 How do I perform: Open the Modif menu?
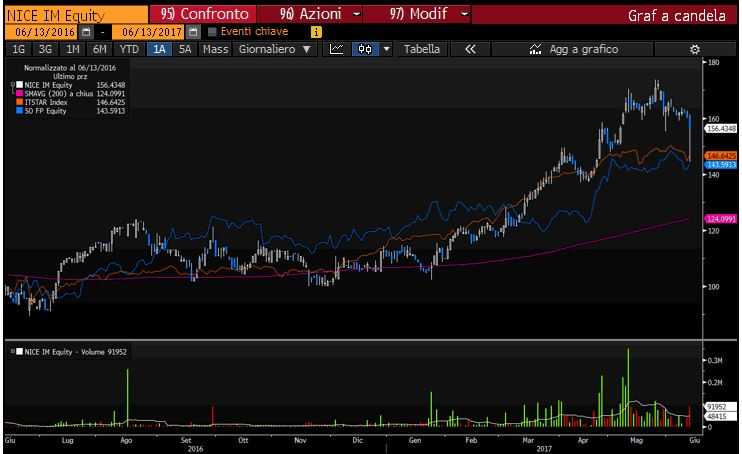click(x=429, y=15)
